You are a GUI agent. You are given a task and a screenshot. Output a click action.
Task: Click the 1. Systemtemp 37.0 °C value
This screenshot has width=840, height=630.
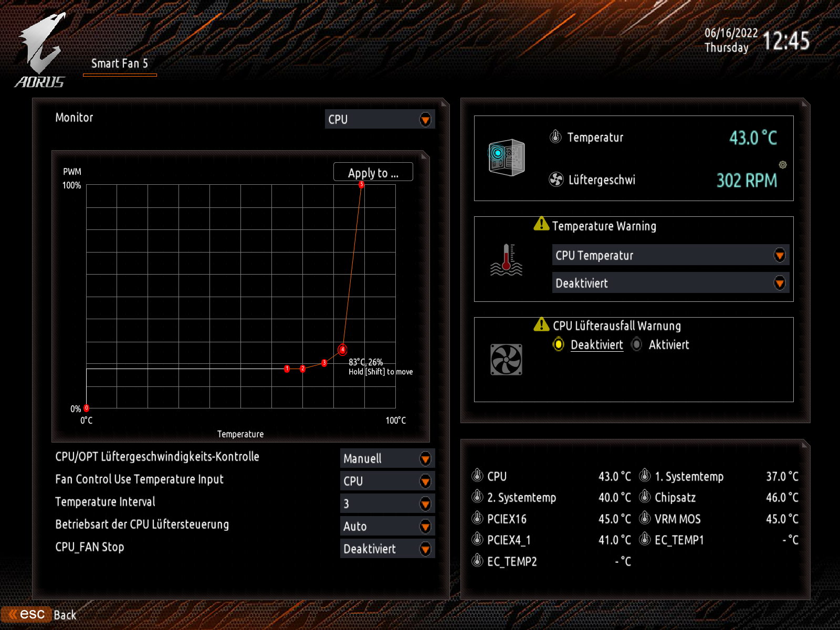[x=782, y=476]
